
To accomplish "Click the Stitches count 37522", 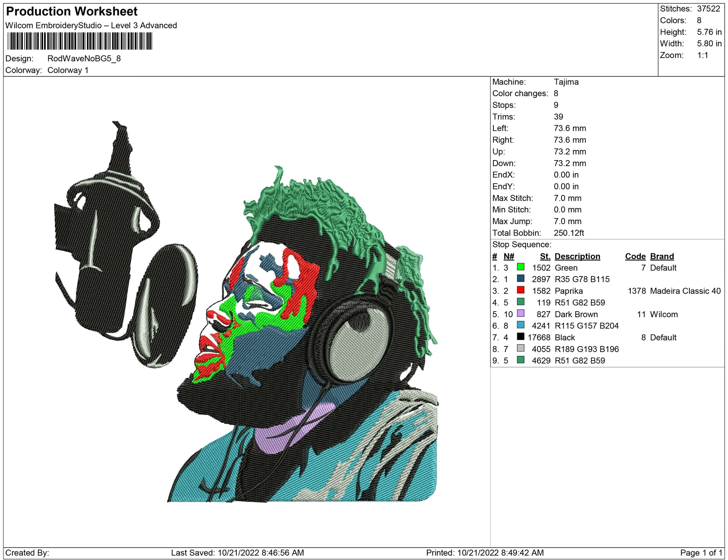I will (708, 9).
